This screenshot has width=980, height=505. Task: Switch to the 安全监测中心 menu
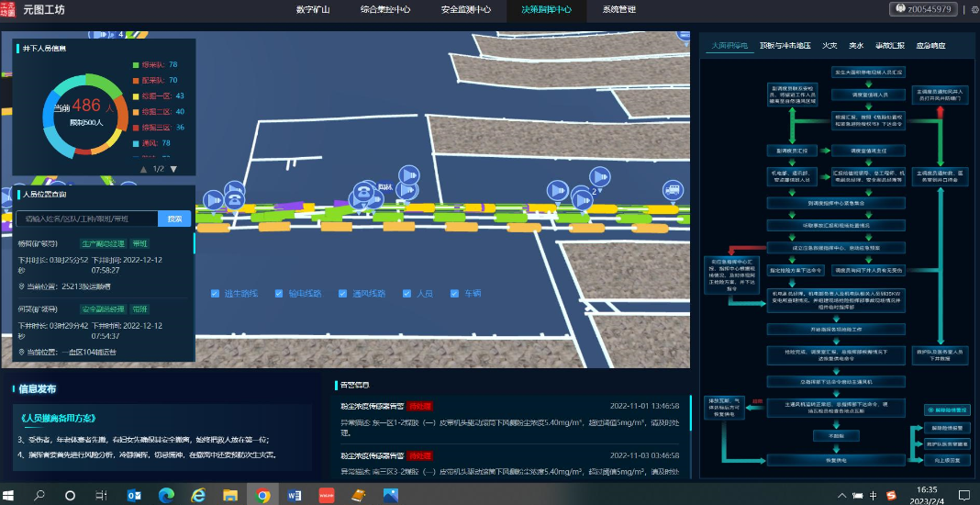click(465, 9)
